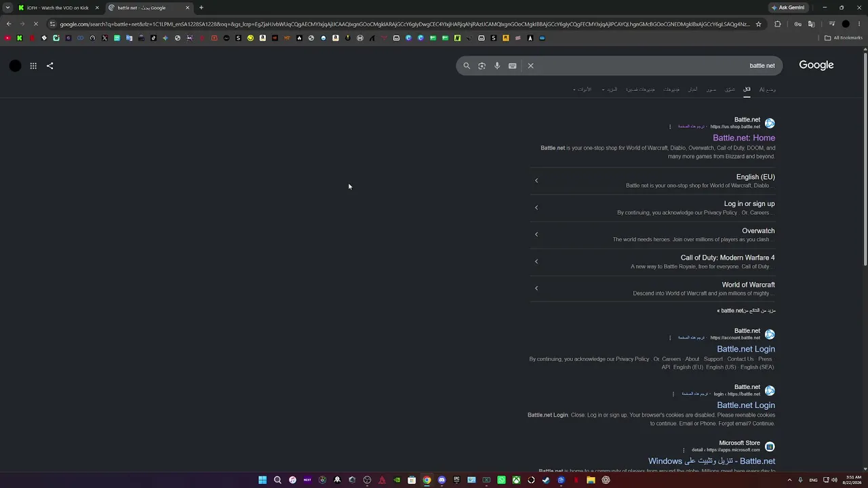
Task: Click the share icon next to apps grid
Action: tap(50, 66)
